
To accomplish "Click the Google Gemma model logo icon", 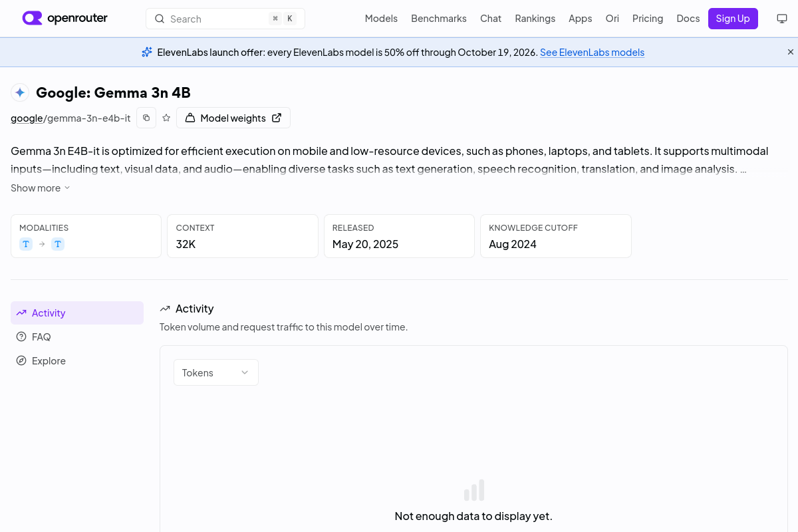I will tap(20, 92).
